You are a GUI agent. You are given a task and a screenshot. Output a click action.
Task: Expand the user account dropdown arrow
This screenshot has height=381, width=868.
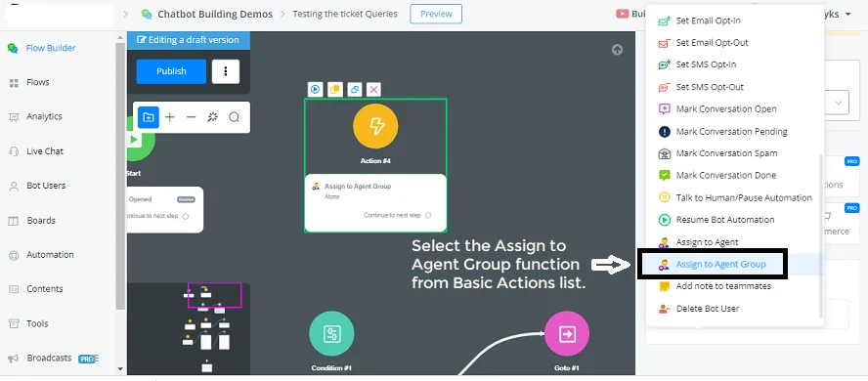tap(848, 15)
